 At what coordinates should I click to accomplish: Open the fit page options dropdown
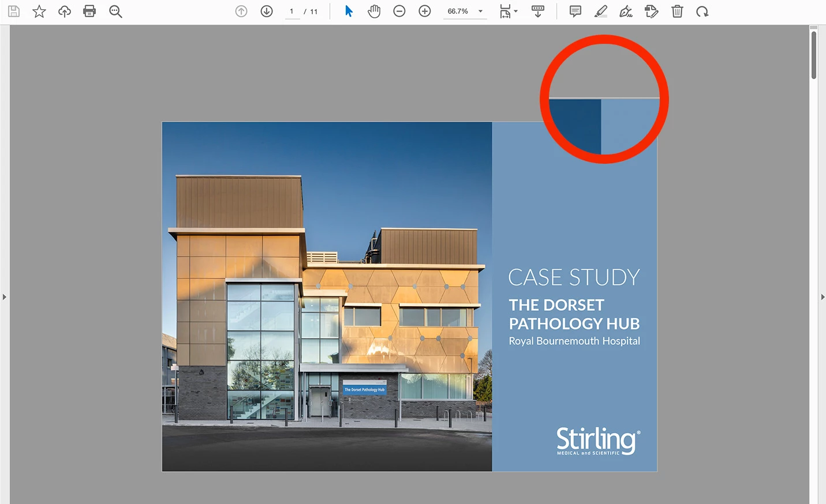click(x=509, y=12)
